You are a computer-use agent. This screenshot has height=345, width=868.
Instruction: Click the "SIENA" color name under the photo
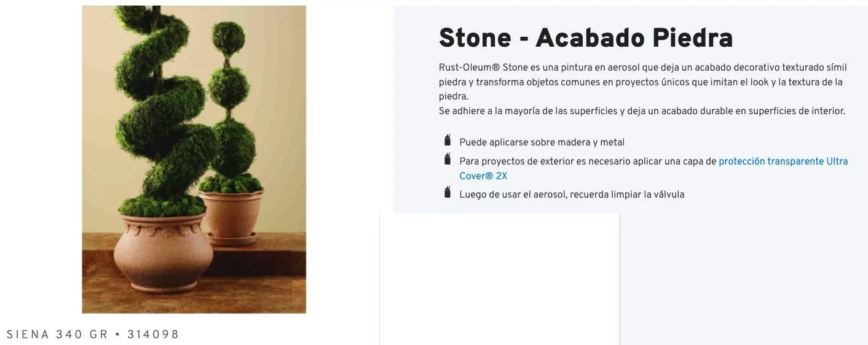(28, 335)
